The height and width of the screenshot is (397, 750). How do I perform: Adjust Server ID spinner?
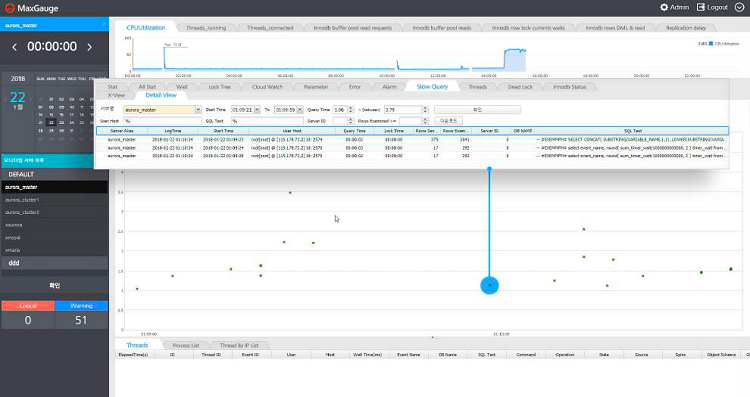pyautogui.click(x=351, y=121)
